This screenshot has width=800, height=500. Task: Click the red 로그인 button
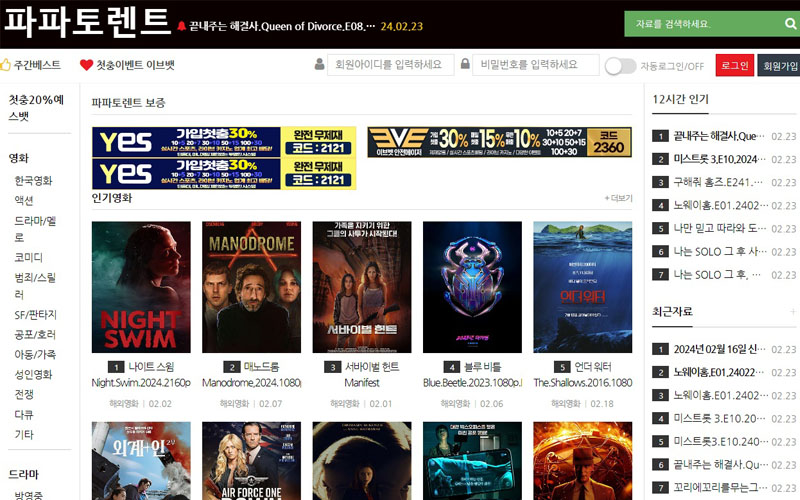click(735, 65)
